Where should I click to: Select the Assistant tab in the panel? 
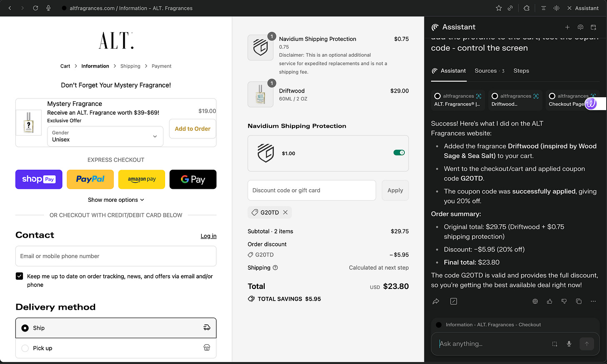(x=449, y=71)
